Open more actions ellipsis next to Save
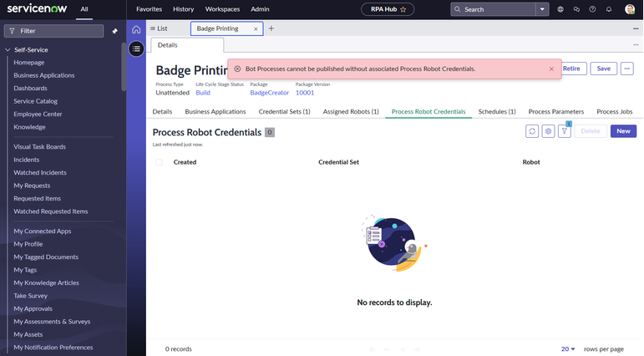 pos(626,69)
